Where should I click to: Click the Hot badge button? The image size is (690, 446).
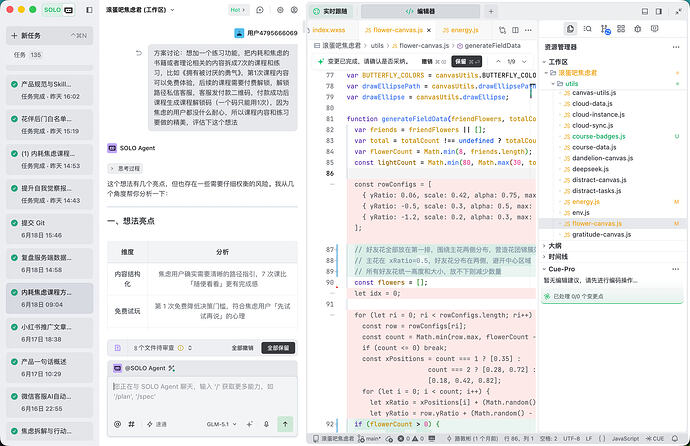(x=238, y=10)
